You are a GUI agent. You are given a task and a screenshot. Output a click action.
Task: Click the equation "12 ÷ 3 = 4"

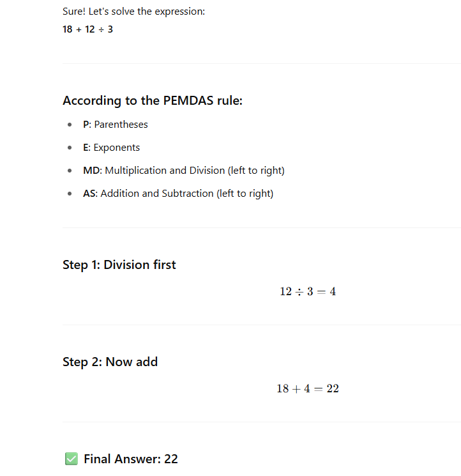click(x=308, y=292)
